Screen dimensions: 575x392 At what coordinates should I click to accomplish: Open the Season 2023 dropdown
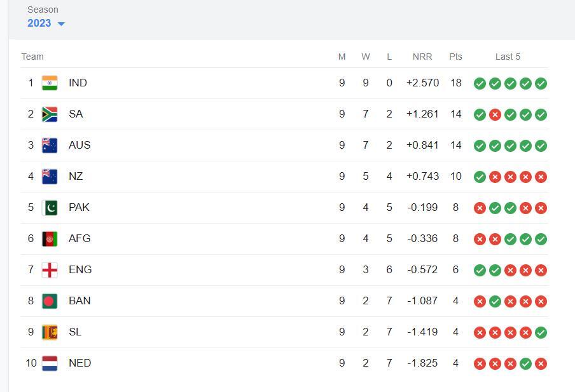46,23
